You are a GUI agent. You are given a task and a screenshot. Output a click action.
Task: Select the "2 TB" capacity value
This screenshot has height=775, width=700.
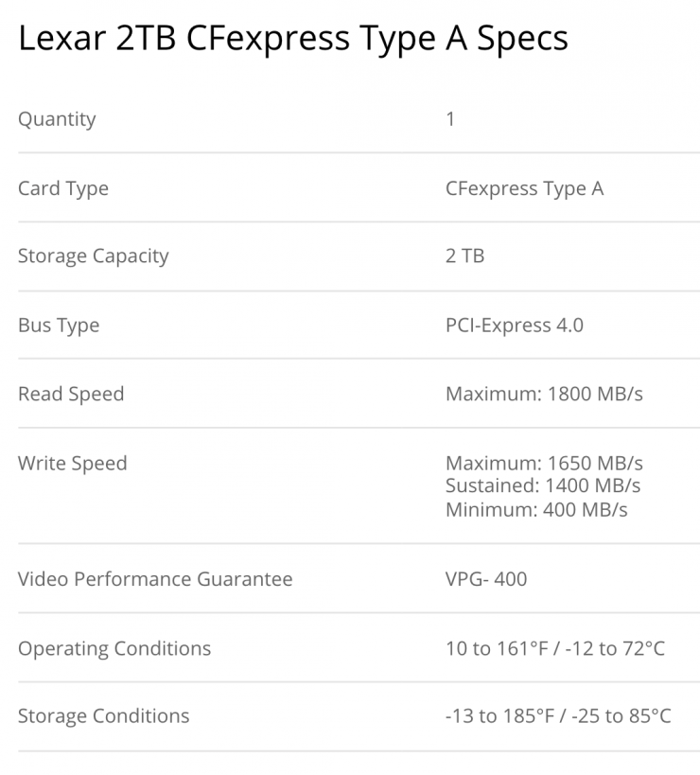tap(464, 256)
